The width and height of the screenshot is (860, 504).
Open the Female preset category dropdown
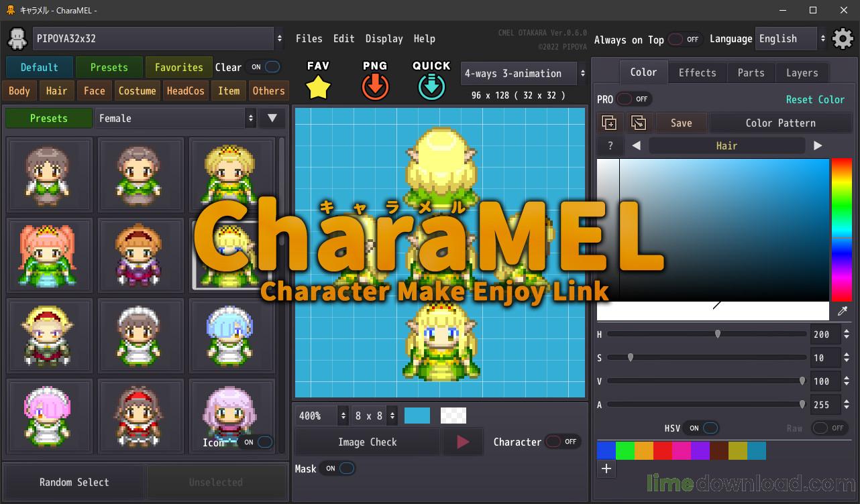coord(175,118)
